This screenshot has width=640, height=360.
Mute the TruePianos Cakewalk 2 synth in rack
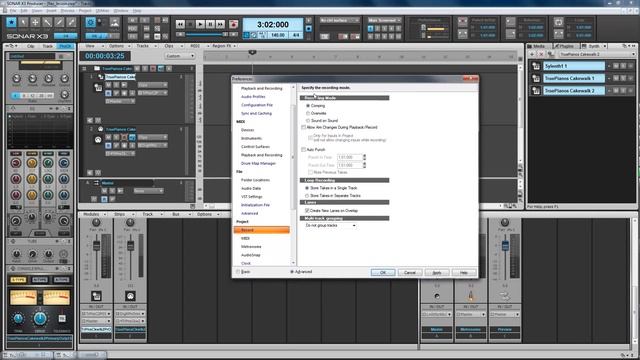click(x=616, y=91)
